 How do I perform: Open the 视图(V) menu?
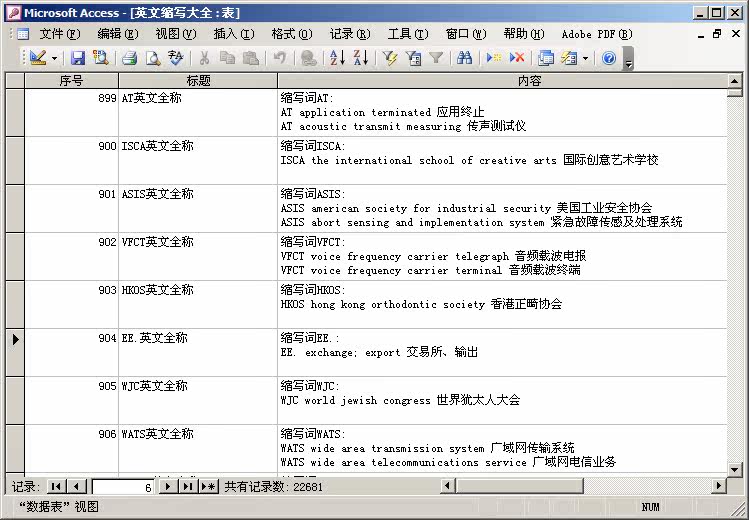coord(176,34)
